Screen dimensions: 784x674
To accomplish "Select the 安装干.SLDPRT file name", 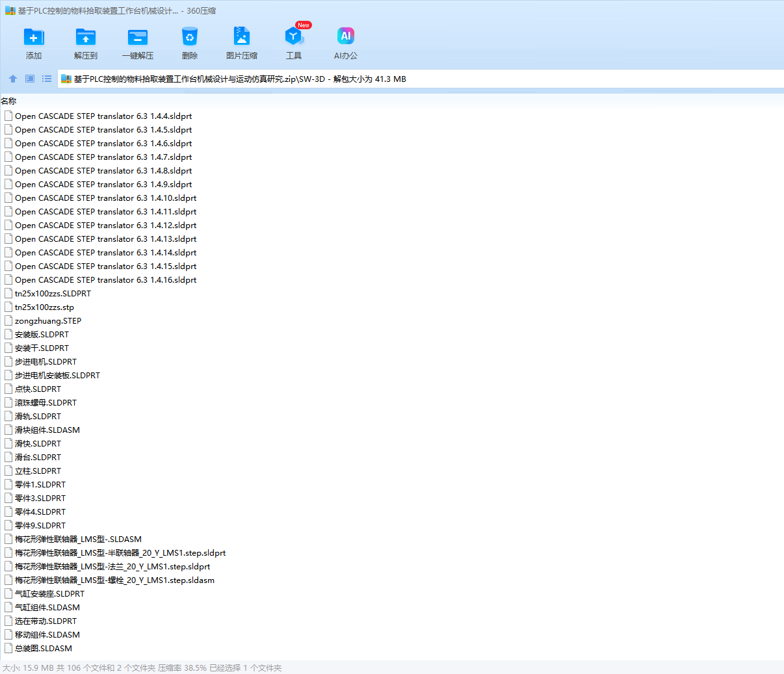I will tap(42, 348).
